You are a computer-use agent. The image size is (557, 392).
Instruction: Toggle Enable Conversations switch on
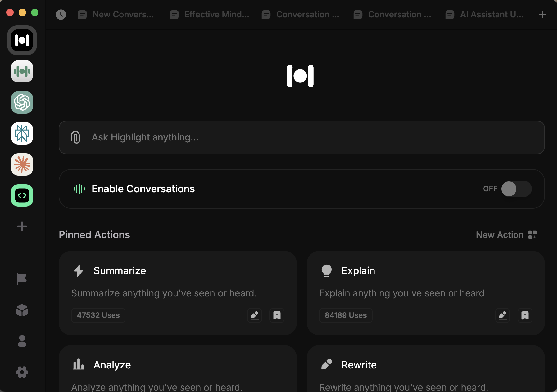pyautogui.click(x=517, y=189)
